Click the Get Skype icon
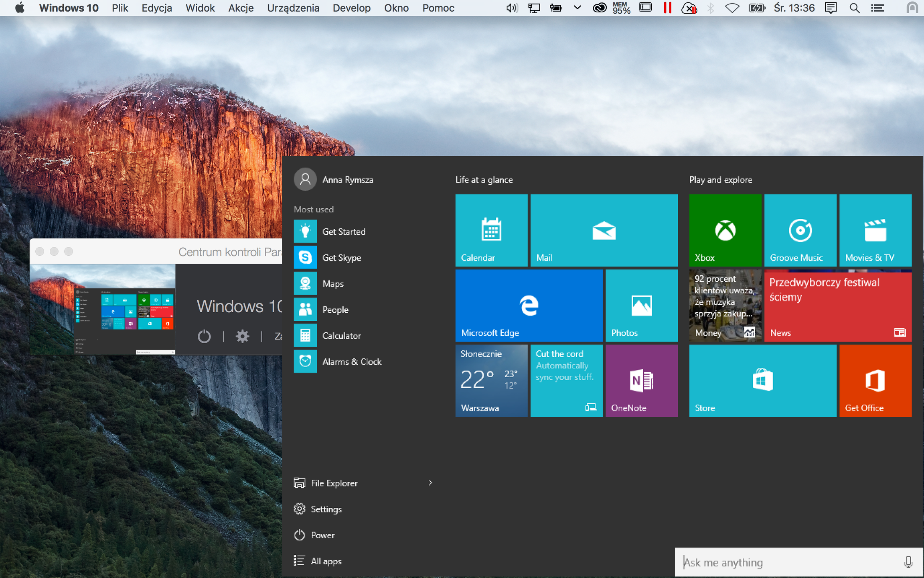The width and height of the screenshot is (924, 578). tap(305, 257)
